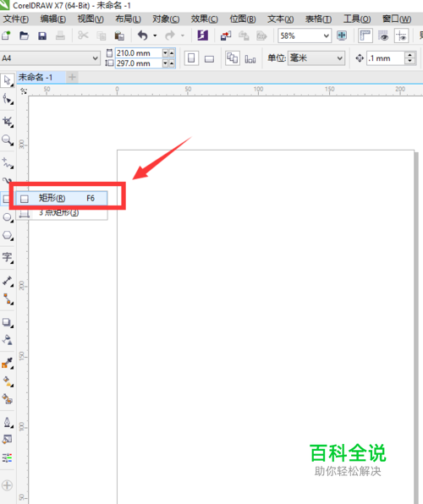Screen dimensions: 423x504
Task: Toggle the grid visibility icon
Action: [383, 36]
